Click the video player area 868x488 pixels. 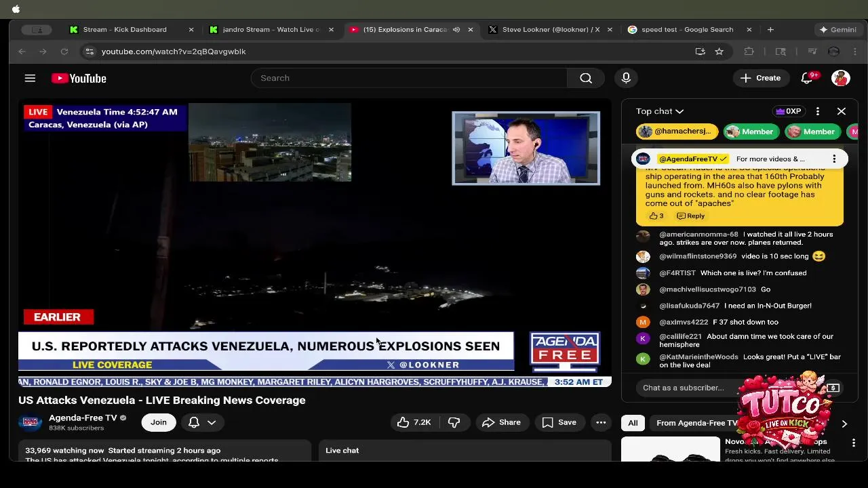coord(315,244)
